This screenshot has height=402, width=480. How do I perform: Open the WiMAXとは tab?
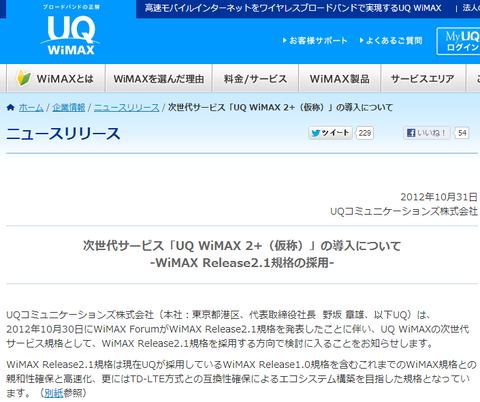click(56, 78)
